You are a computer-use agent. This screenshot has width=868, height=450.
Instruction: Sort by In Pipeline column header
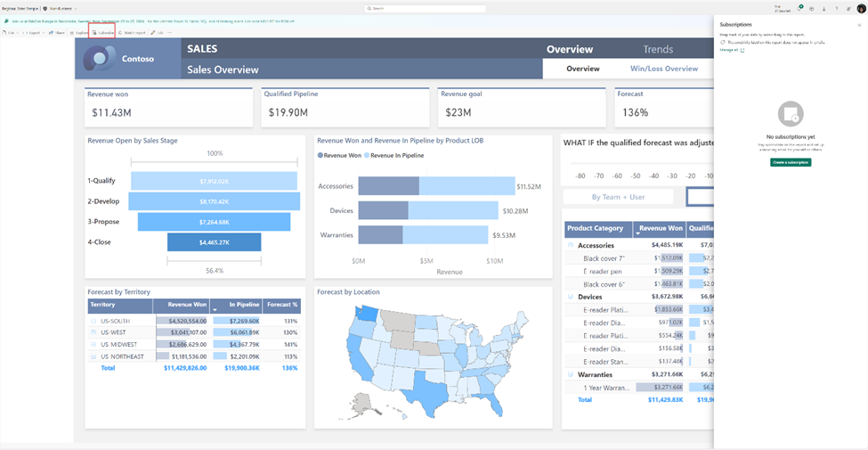(237, 304)
